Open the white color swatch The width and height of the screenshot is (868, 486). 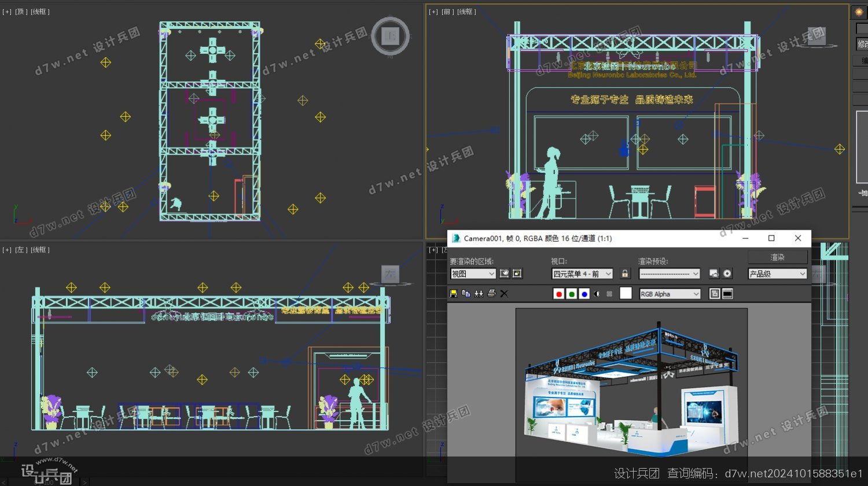click(x=626, y=293)
